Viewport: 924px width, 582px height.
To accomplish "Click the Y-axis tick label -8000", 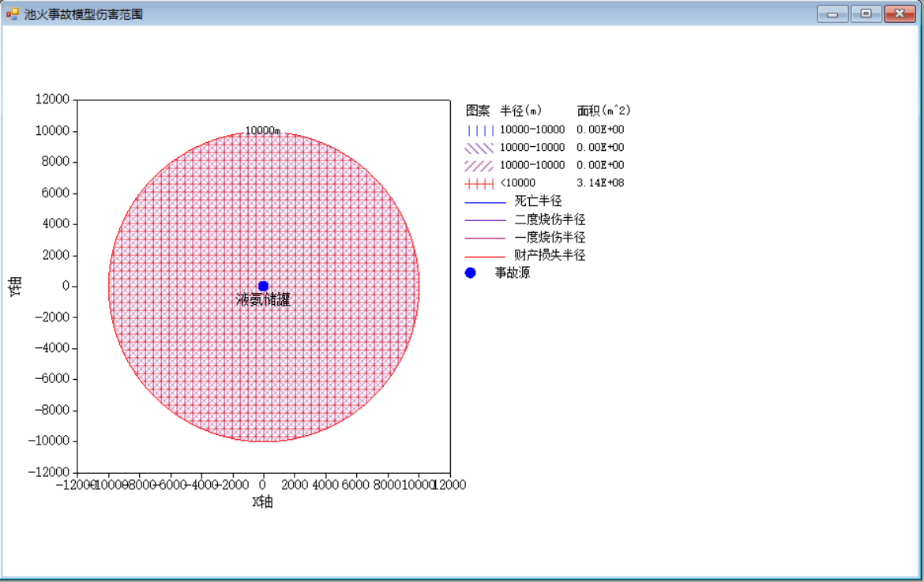I will point(52,410).
